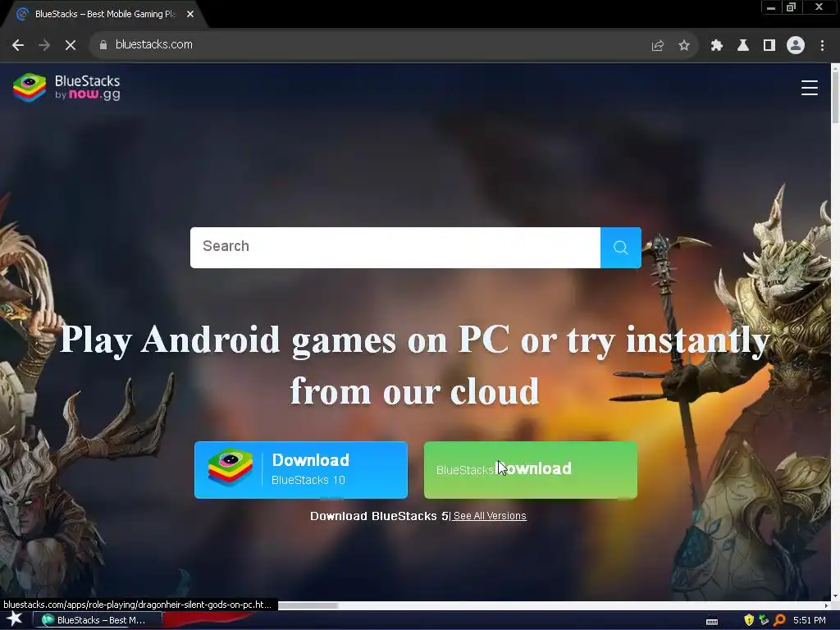Switch to BlueStacks taskbar window entry
840x630 pixels.
tap(97, 620)
